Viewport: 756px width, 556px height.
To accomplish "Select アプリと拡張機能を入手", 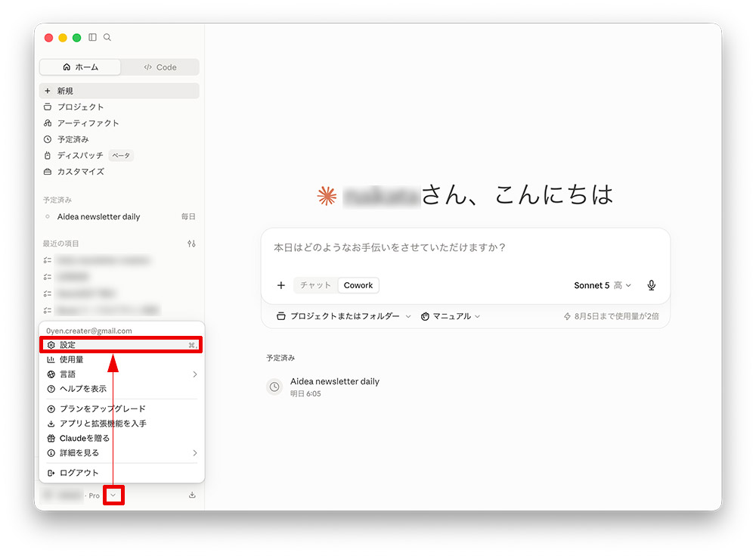I will [121, 424].
